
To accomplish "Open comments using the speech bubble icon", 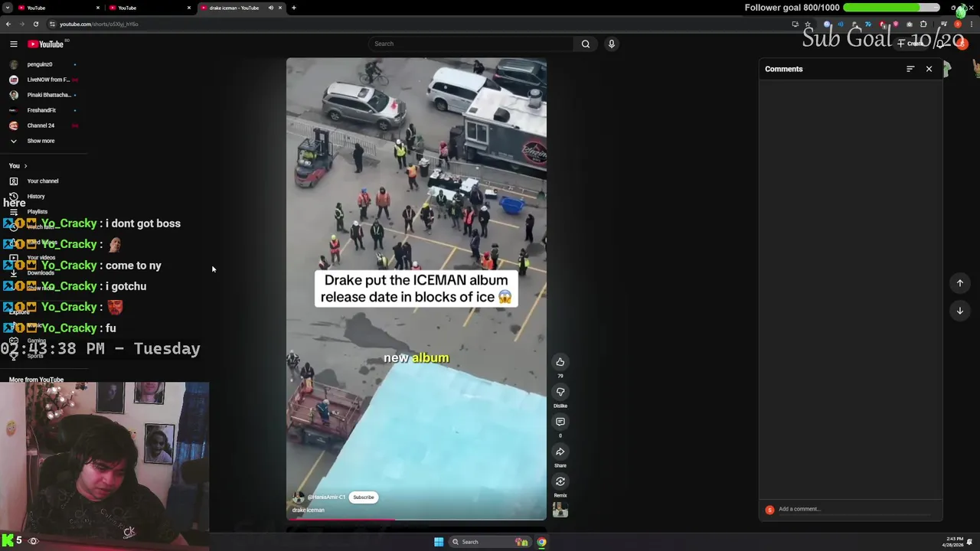I will click(560, 422).
